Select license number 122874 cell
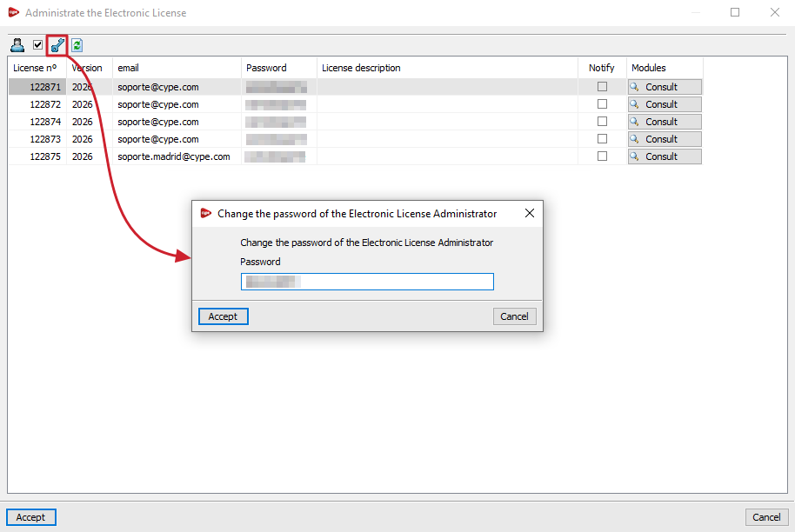Screen dimensions: 795x532 [37, 122]
